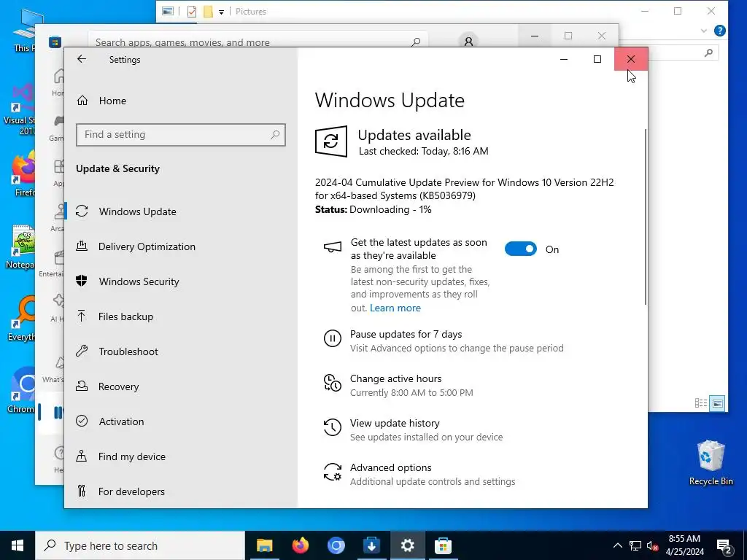Click the Windows Update sync icon in sidebar
The width and height of the screenshot is (747, 560).
tap(82, 211)
